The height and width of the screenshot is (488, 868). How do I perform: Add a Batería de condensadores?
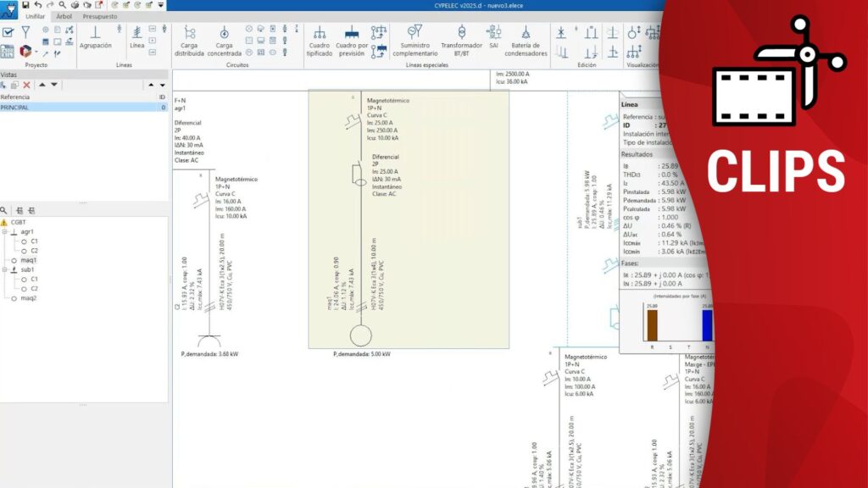(x=526, y=39)
